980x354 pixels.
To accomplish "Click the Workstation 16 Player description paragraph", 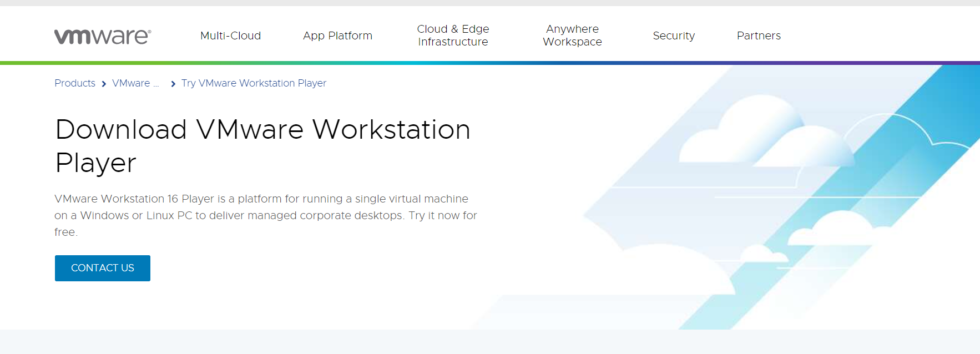I will pyautogui.click(x=265, y=215).
